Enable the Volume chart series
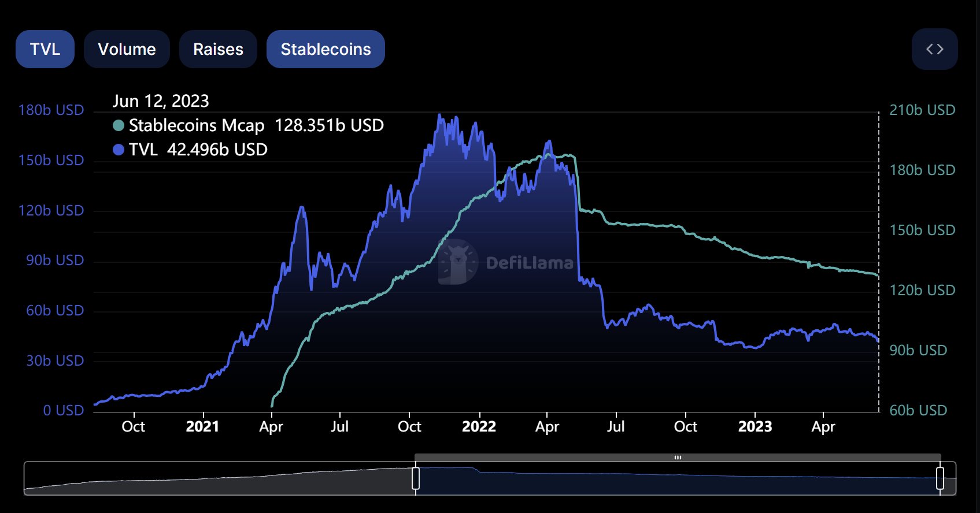980x513 pixels. 127,49
